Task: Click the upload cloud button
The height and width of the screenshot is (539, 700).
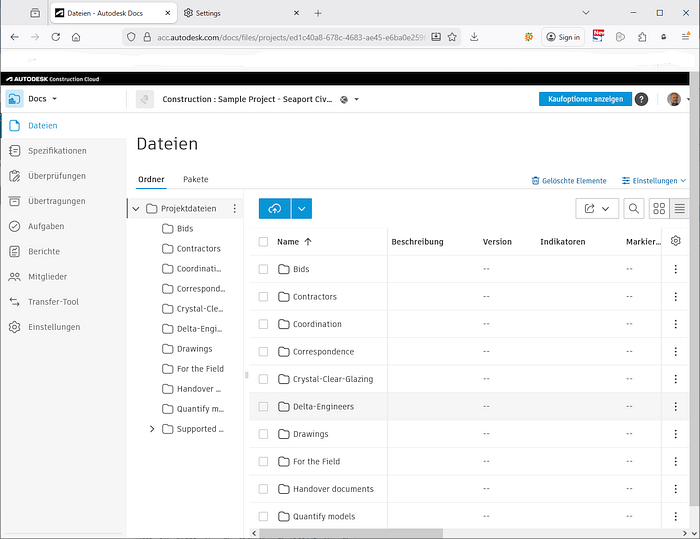Action: point(275,209)
